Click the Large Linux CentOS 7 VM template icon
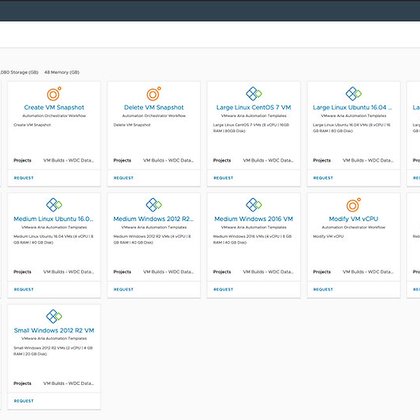The height and width of the screenshot is (420, 420). (254, 94)
